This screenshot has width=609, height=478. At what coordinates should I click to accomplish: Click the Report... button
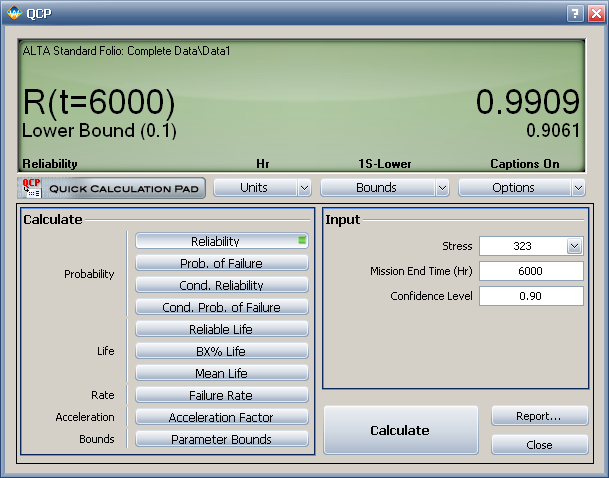tap(538, 416)
